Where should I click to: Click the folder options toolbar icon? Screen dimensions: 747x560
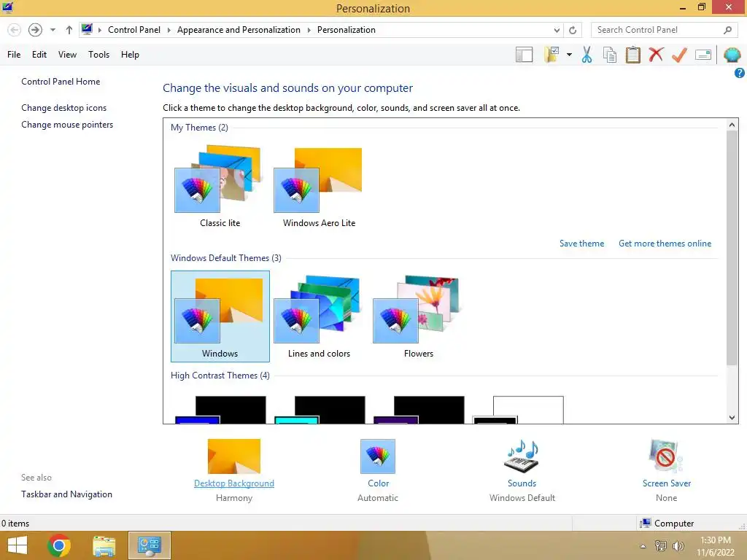[551, 55]
